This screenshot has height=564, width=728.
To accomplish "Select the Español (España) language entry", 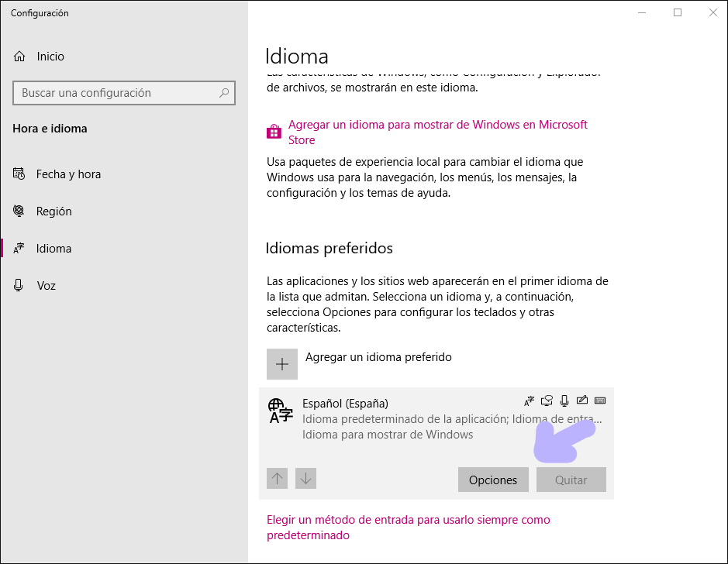I will click(436, 443).
